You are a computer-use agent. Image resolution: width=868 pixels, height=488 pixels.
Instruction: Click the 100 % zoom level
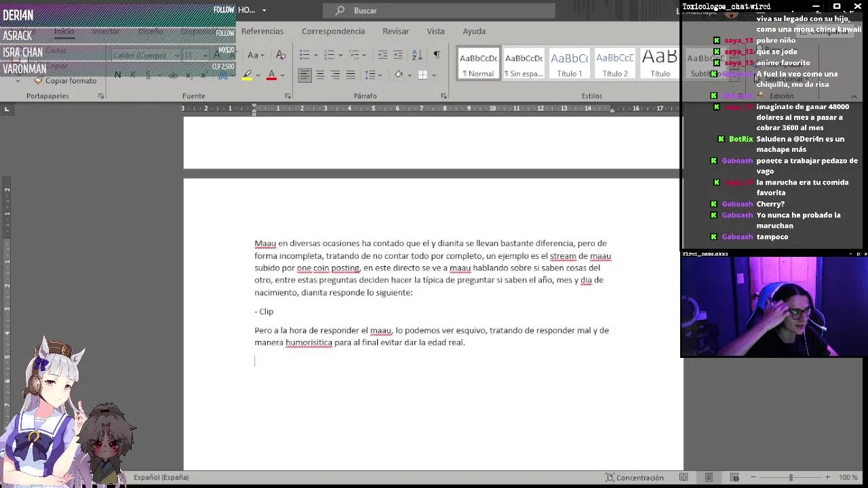coord(848,477)
